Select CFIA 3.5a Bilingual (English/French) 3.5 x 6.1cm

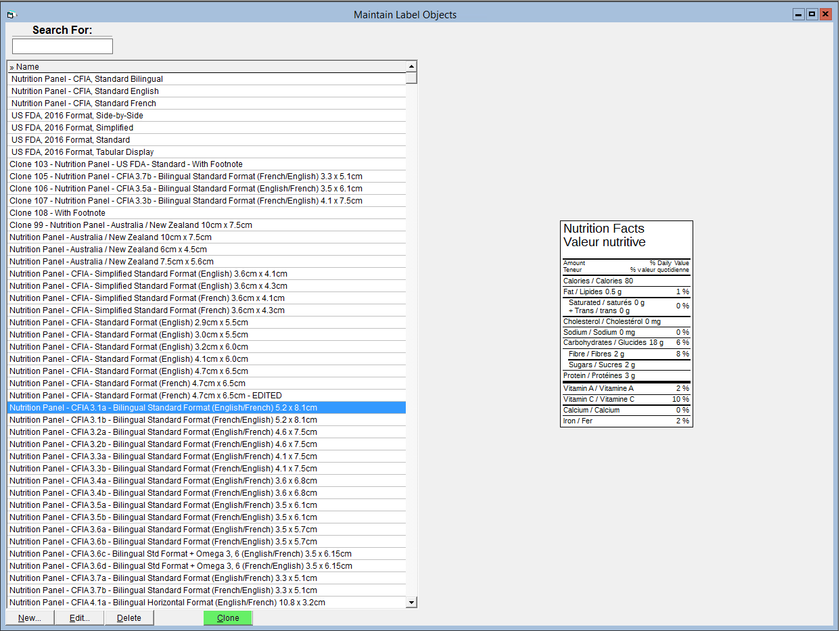(x=207, y=505)
